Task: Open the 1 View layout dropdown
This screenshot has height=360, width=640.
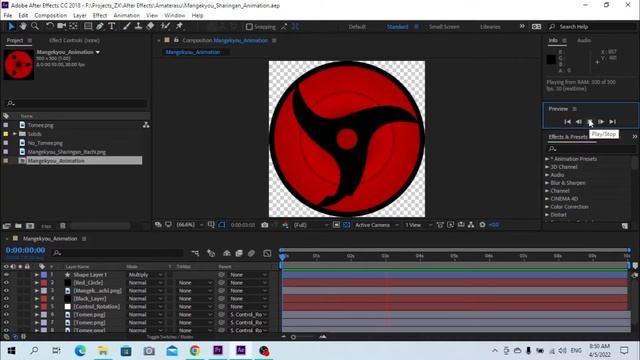Action: [x=418, y=225]
